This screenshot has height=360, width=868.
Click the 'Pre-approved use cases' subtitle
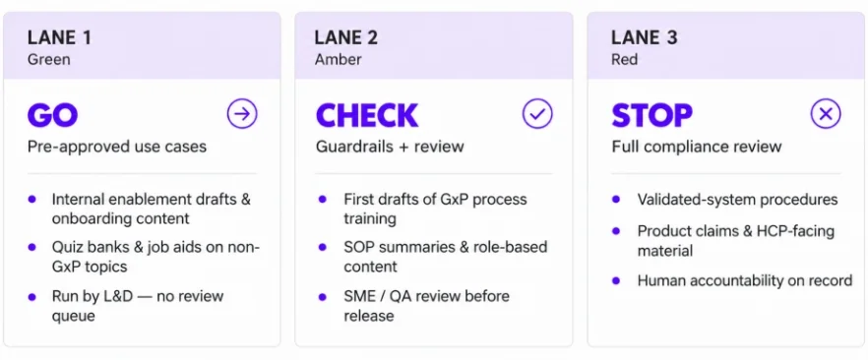coord(117,147)
